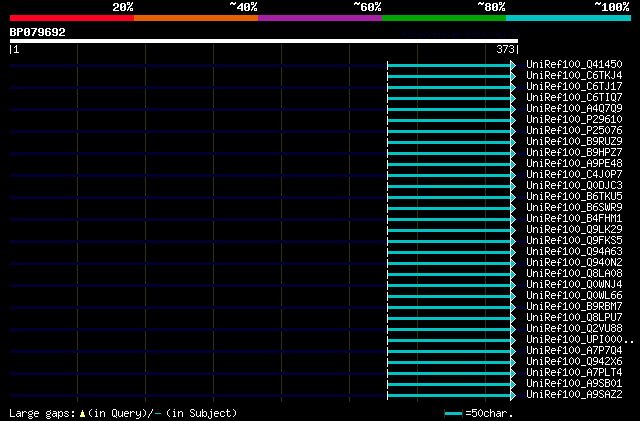Select the white BP079692 query sequence bar
640x421 pixels.
click(264, 41)
